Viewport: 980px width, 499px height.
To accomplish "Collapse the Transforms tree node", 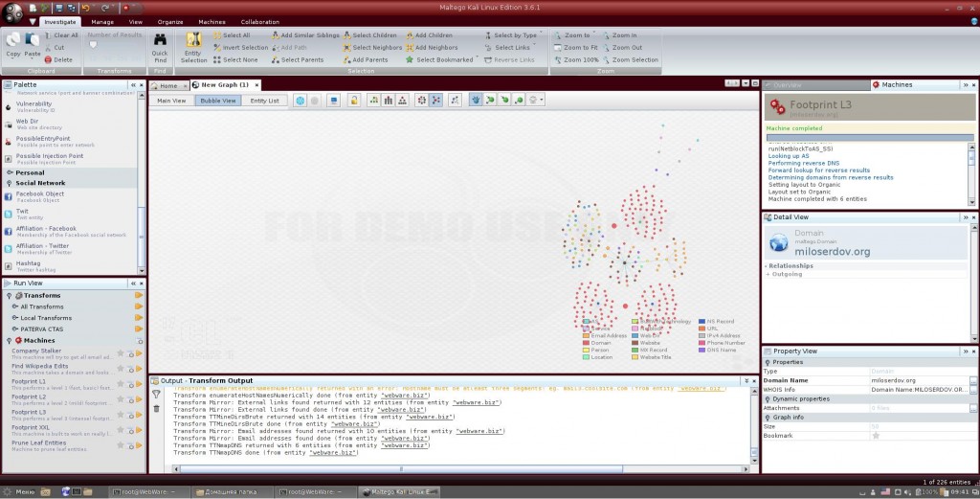I will coord(9,295).
